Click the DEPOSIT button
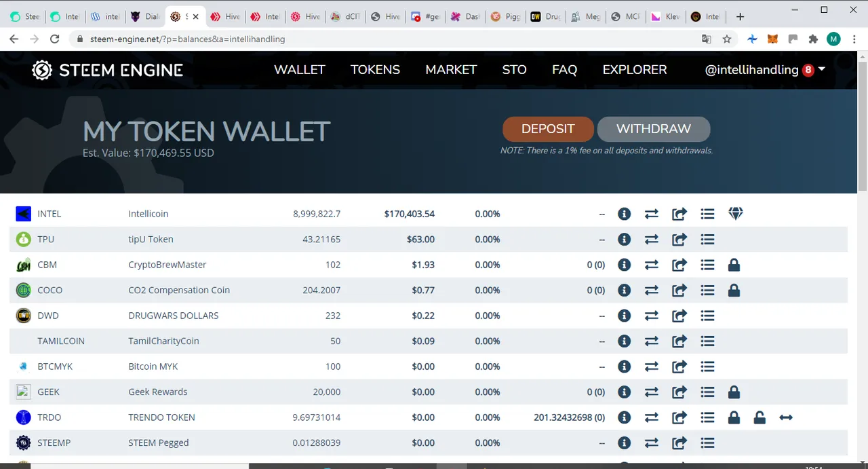 point(548,129)
